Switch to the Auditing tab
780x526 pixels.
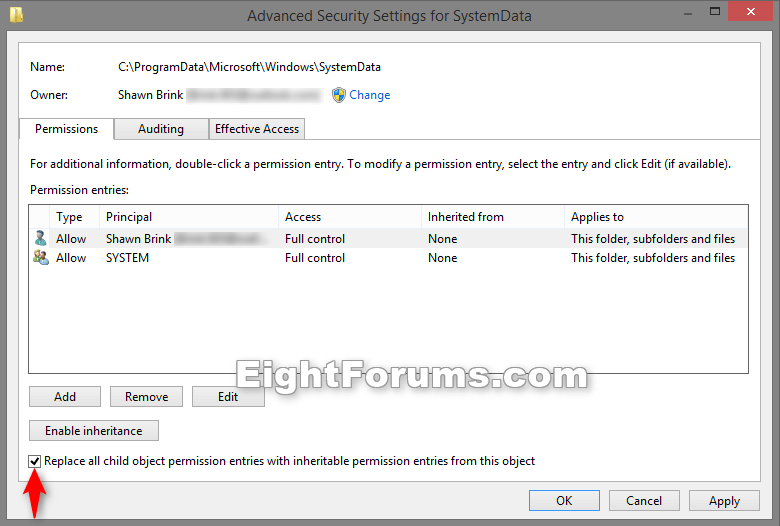161,129
